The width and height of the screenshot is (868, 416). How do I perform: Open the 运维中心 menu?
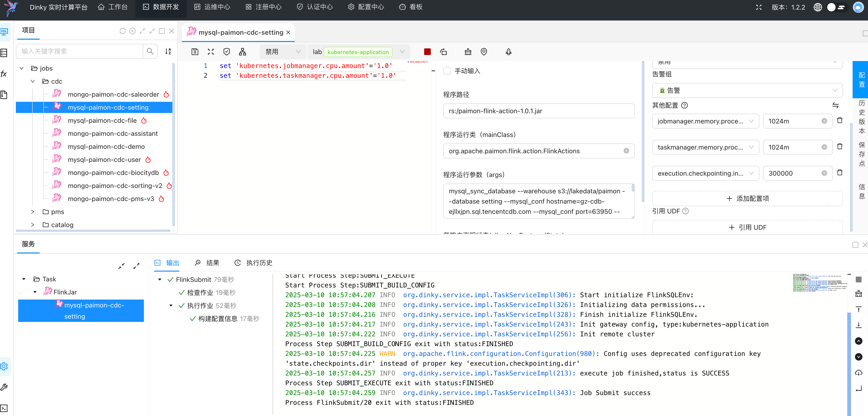tap(212, 7)
